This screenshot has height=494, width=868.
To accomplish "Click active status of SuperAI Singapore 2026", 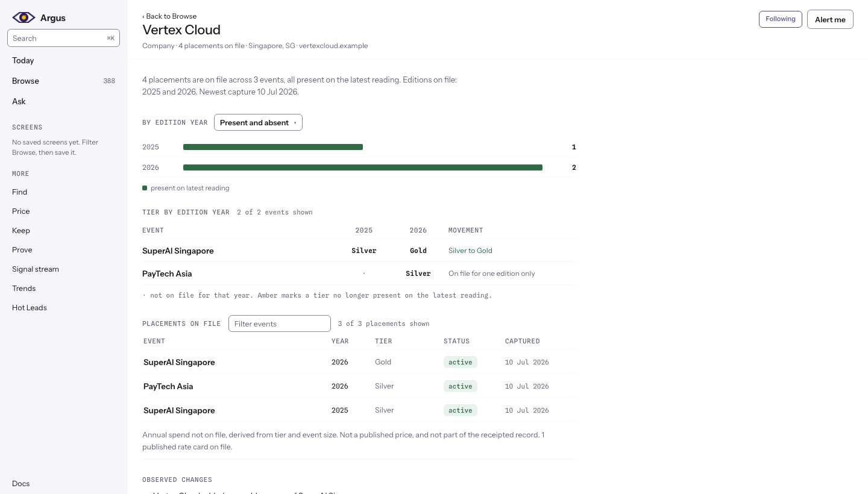I will click(461, 362).
